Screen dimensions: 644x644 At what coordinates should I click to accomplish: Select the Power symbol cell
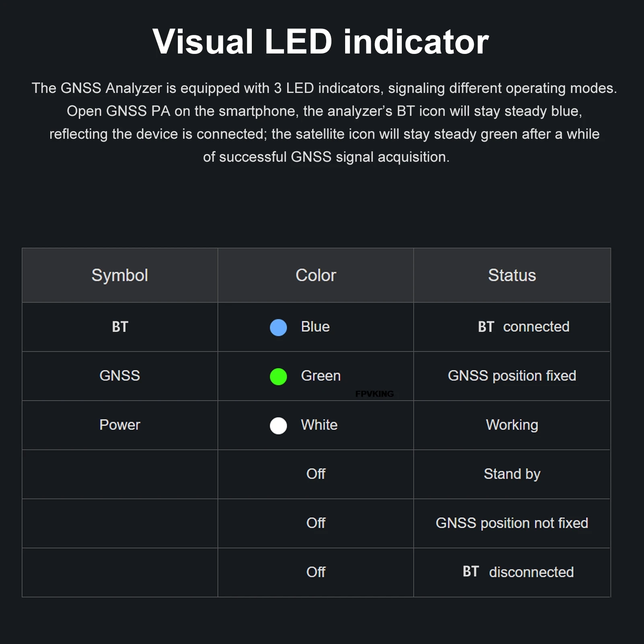[x=120, y=425]
